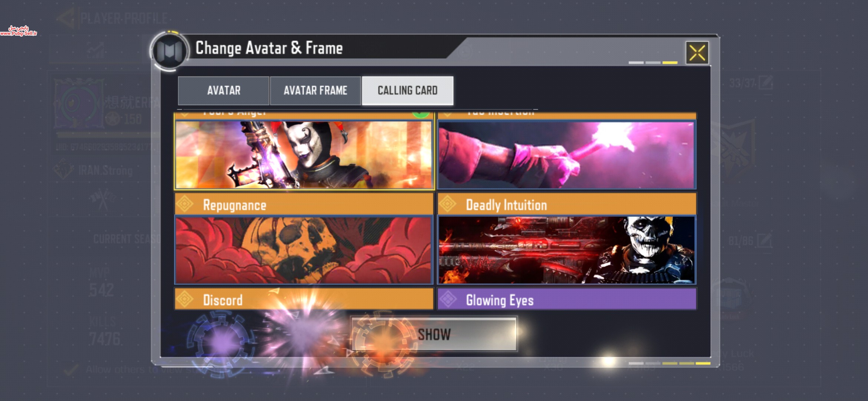Click the purple rarity icon beside Glowing Eyes
Viewport: 868px width, 401px height.
[x=448, y=299]
